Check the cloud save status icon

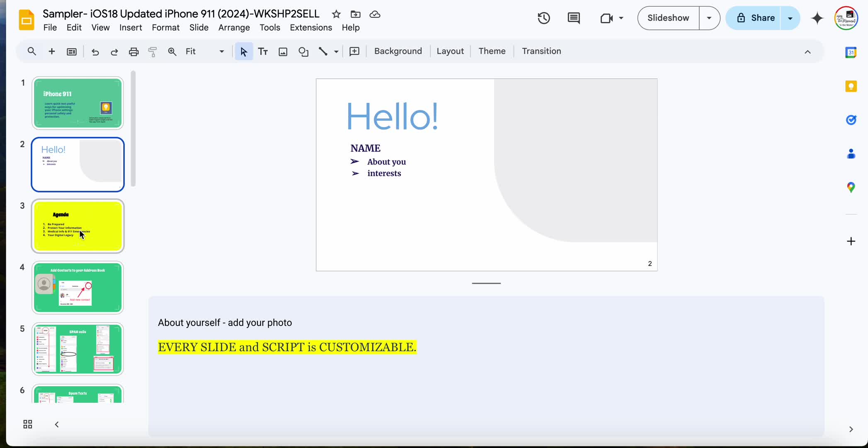(x=375, y=14)
